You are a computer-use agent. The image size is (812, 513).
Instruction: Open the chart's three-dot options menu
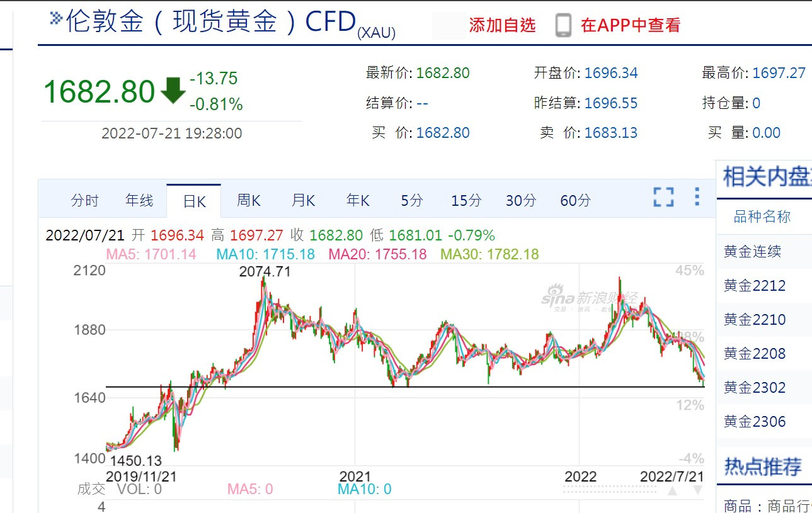[697, 196]
